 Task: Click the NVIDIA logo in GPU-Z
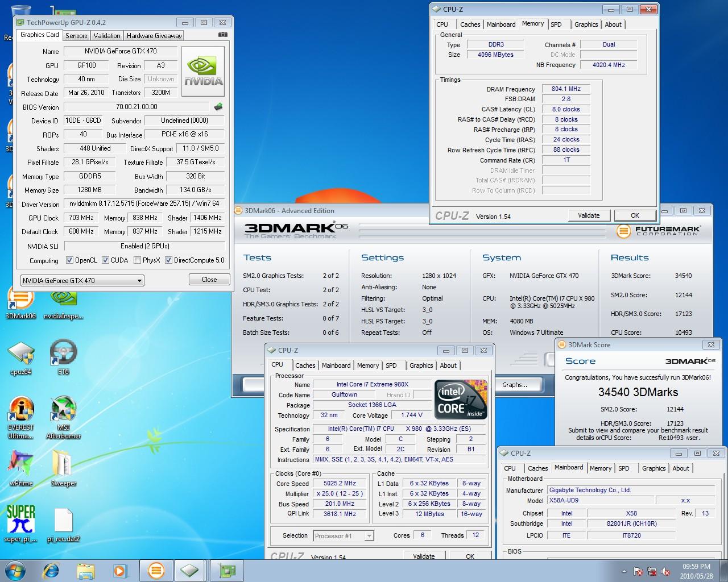[203, 71]
